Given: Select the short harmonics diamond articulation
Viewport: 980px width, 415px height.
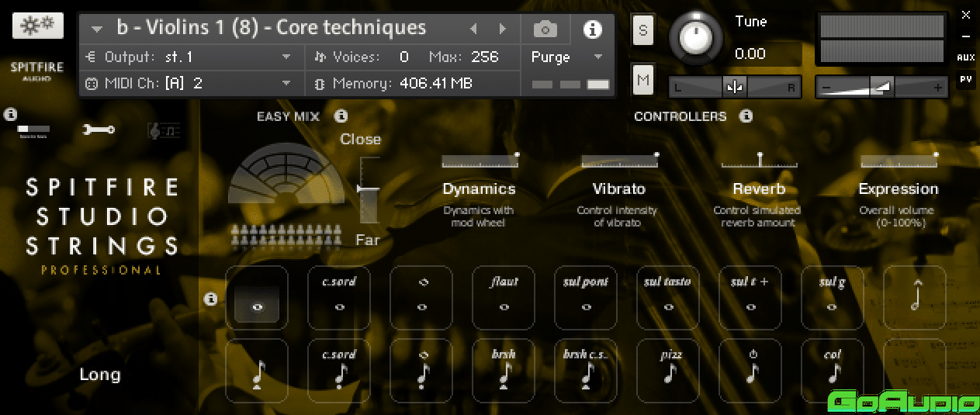Looking at the screenshot, I should pyautogui.click(x=421, y=371).
